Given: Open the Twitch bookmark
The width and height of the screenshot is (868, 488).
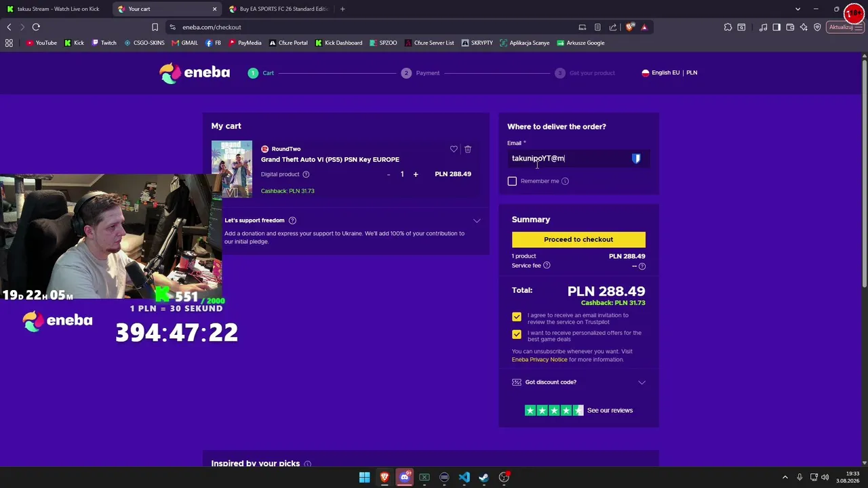Looking at the screenshot, I should point(104,43).
